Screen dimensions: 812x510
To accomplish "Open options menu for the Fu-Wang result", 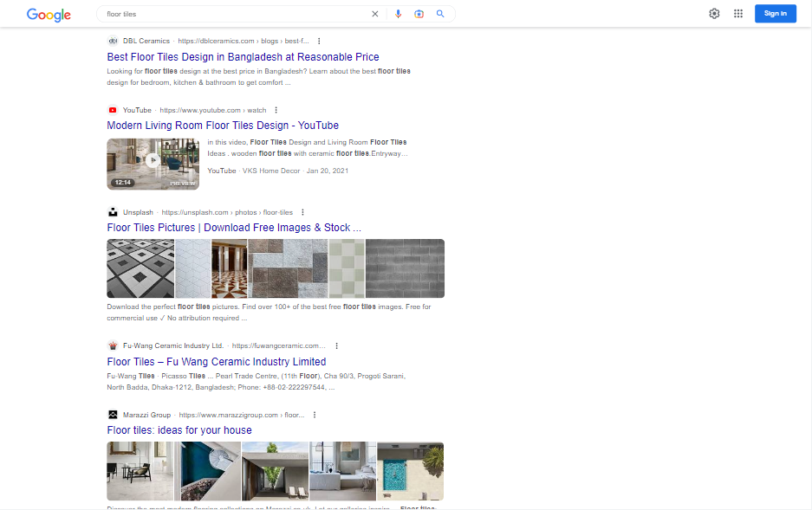I will point(336,345).
